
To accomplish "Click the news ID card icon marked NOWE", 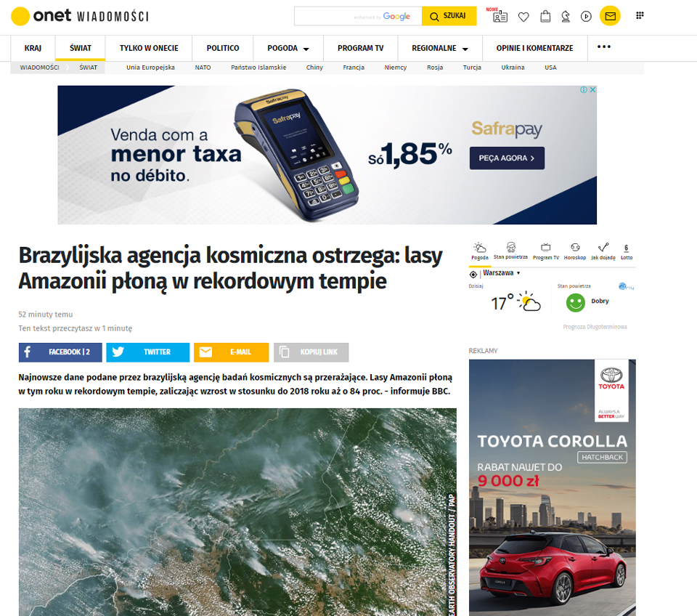I will click(x=500, y=17).
